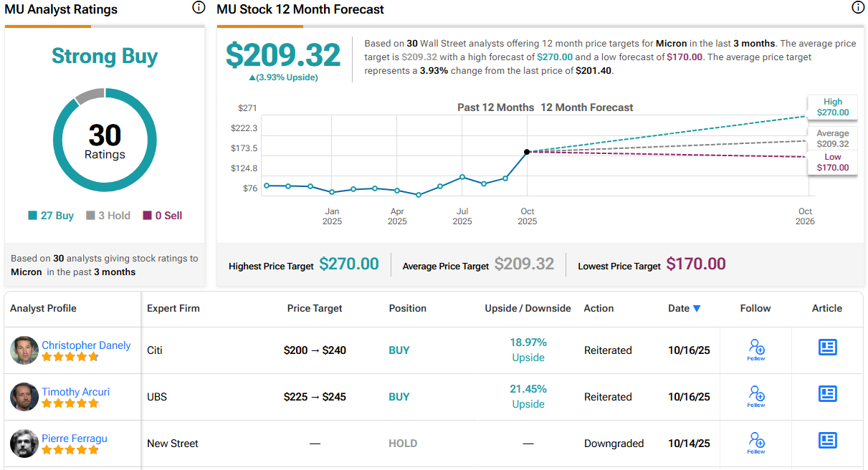Open Christopher Danely analyst profile link

[x=86, y=345]
